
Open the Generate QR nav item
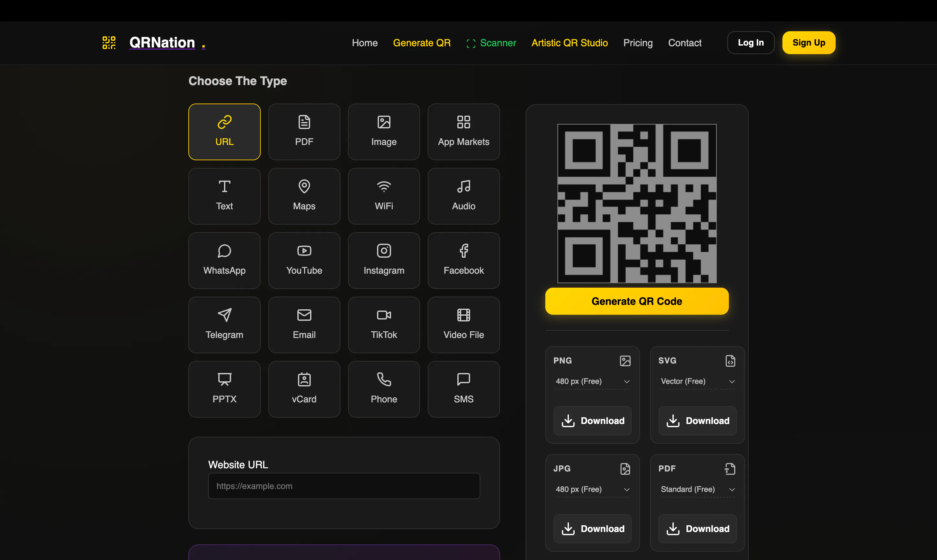coord(422,43)
